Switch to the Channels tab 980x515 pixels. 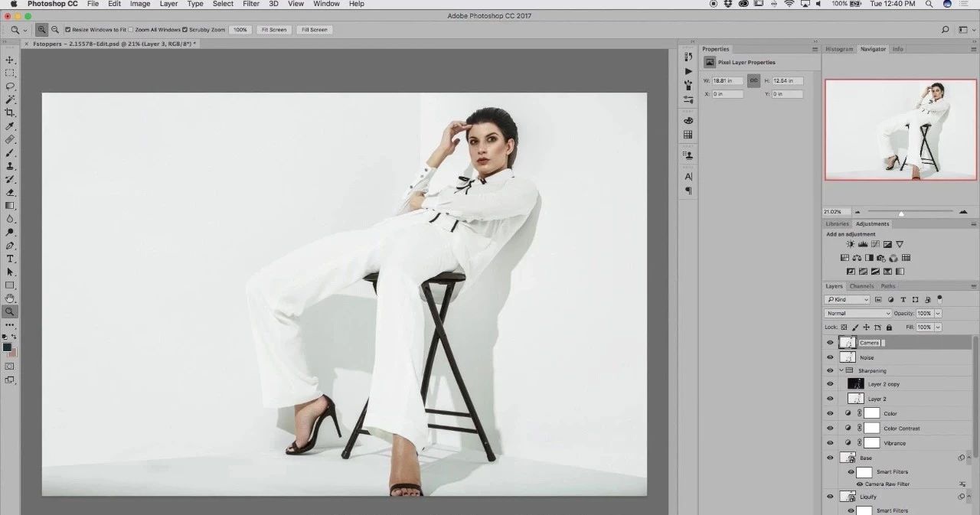(861, 286)
